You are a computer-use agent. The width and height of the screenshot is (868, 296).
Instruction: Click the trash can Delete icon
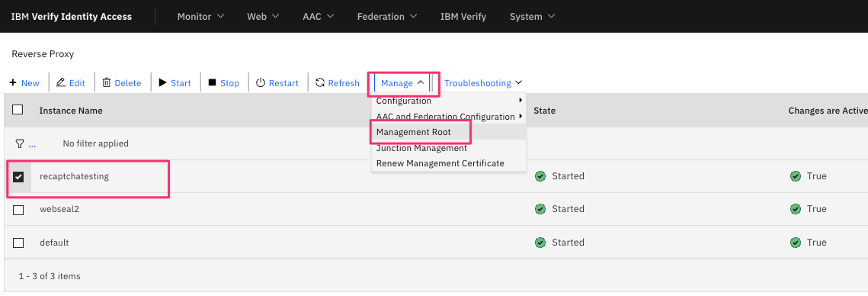[x=106, y=82]
